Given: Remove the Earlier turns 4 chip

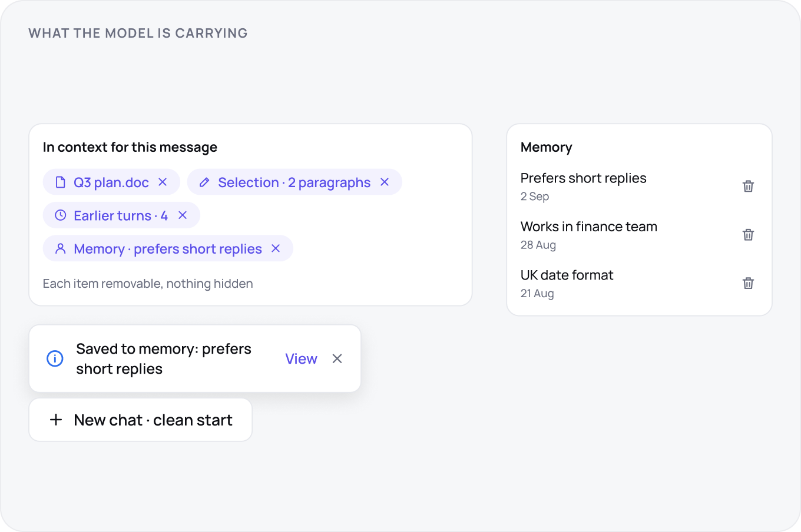Looking at the screenshot, I should pos(183,215).
